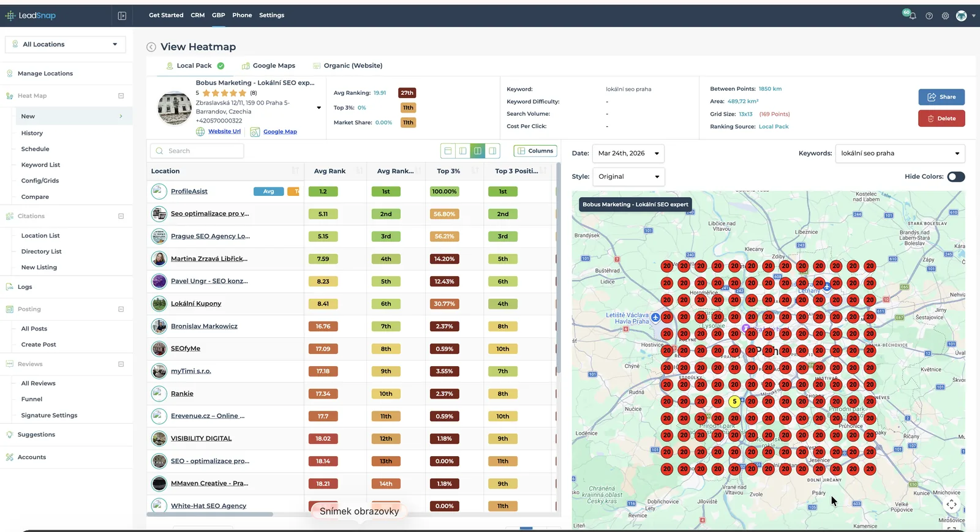The width and height of the screenshot is (980, 532).
Task: Collapse the Posting sidebar section
Action: tap(121, 309)
